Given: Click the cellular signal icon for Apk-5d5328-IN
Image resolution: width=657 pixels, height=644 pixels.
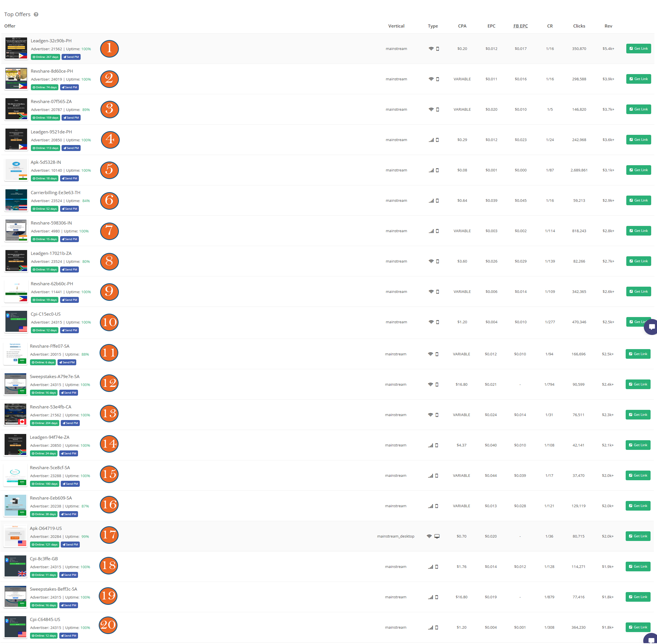Looking at the screenshot, I should pyautogui.click(x=431, y=170).
